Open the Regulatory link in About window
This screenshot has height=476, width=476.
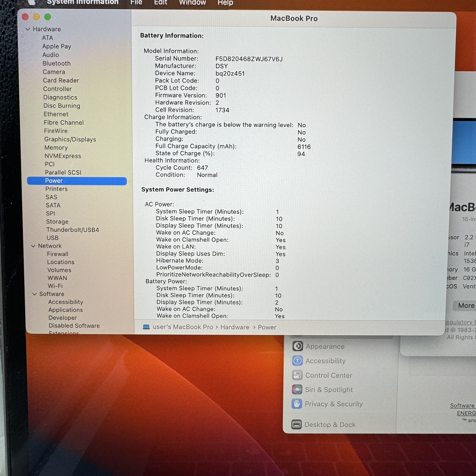460,322
